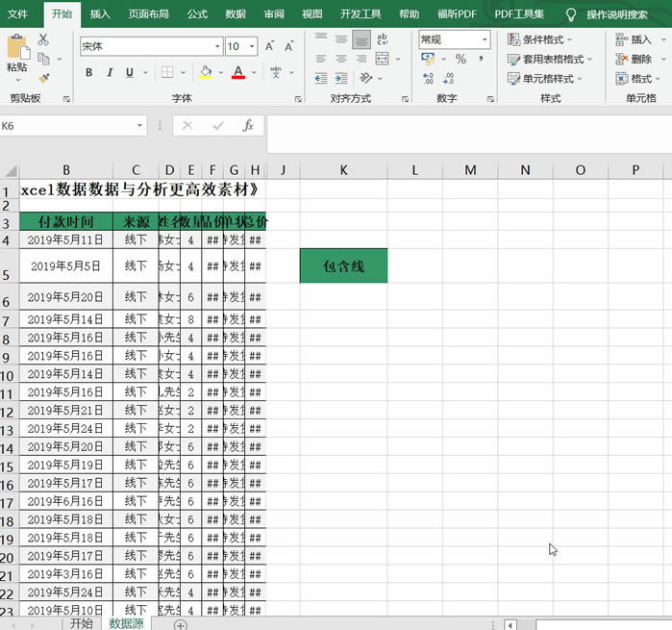Expand the 常规 number format dropdown

tap(484, 39)
